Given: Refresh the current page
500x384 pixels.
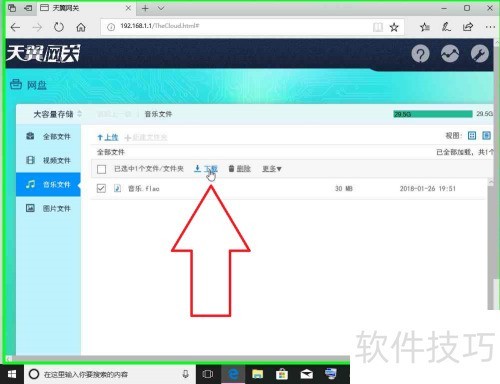Looking at the screenshot, I should (59, 27).
